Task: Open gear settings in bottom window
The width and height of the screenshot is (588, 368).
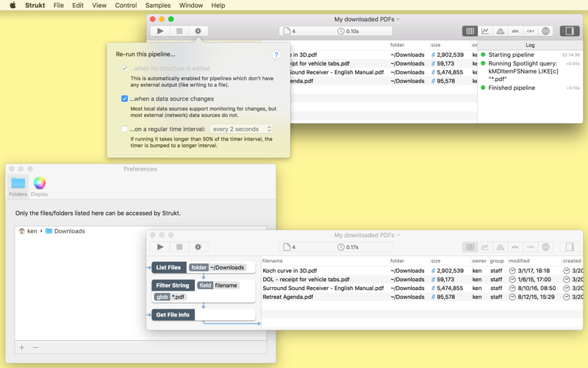Action: 198,247
